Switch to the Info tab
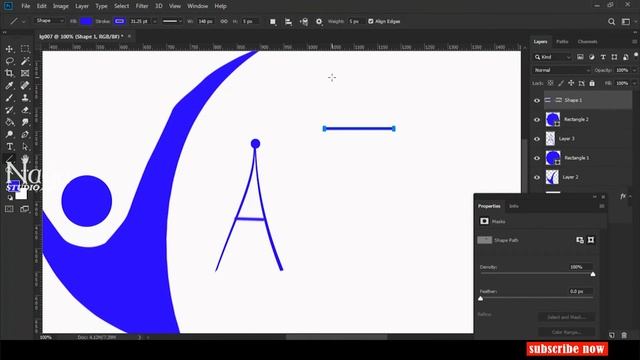Image resolution: width=640 pixels, height=360 pixels. click(x=514, y=206)
